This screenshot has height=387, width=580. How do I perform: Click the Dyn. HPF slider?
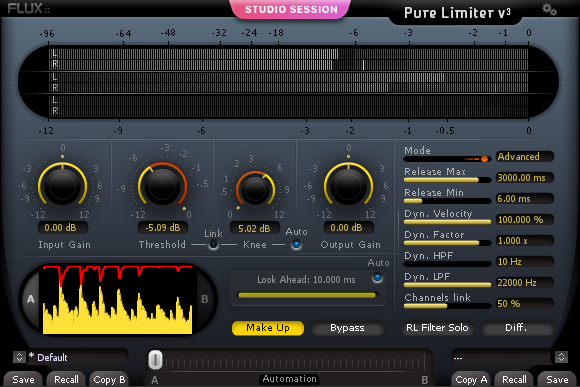click(448, 264)
